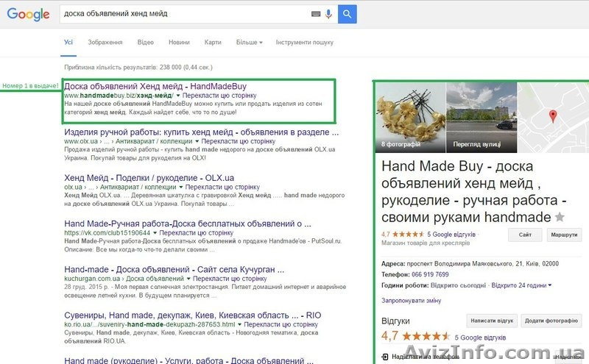Switch to Відео tab

pyautogui.click(x=145, y=43)
